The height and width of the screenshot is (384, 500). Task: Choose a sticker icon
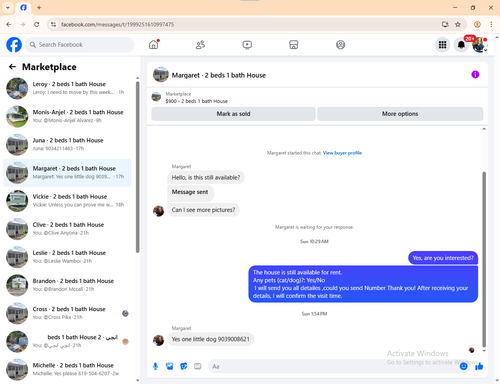(184, 367)
